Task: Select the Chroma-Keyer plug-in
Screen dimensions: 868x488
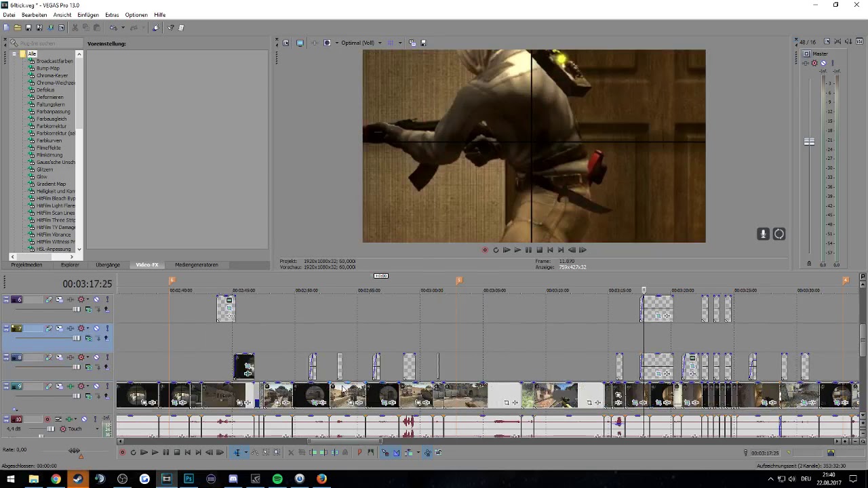Action: click(x=52, y=75)
